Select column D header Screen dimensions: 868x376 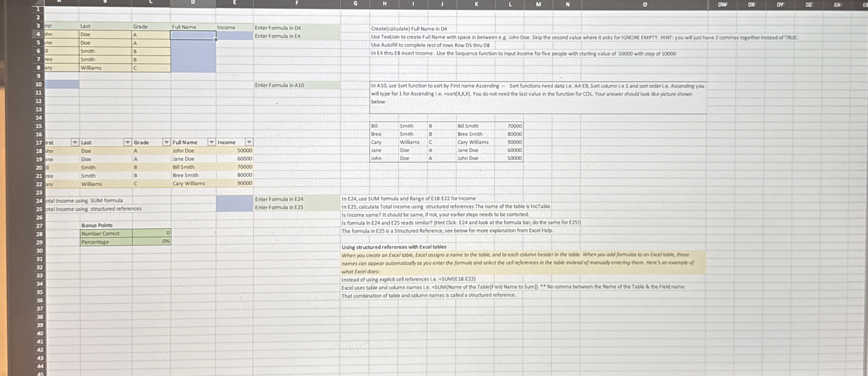pyautogui.click(x=193, y=3)
